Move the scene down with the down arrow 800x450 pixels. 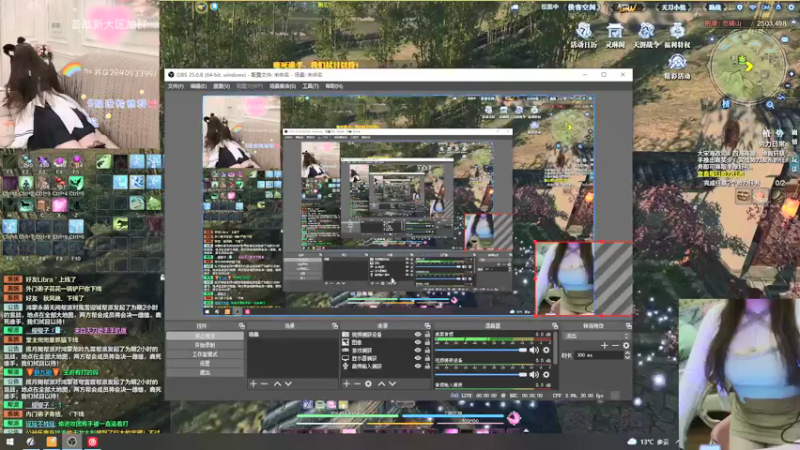[x=288, y=384]
